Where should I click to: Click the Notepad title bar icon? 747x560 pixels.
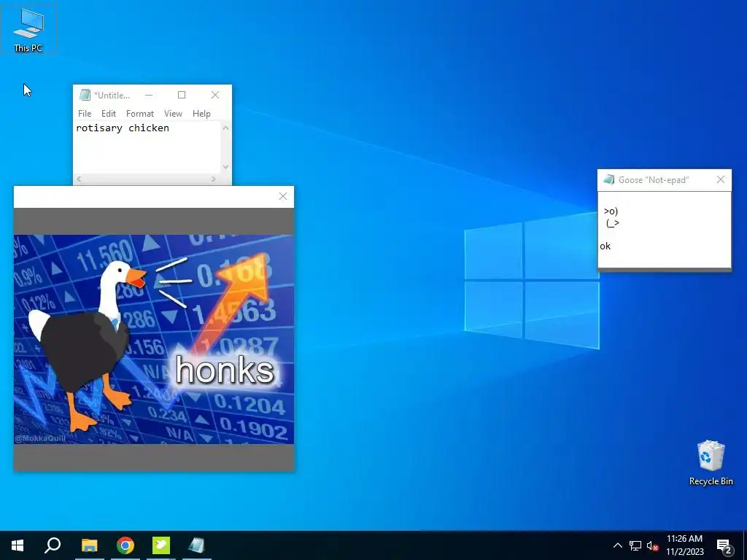(85, 95)
